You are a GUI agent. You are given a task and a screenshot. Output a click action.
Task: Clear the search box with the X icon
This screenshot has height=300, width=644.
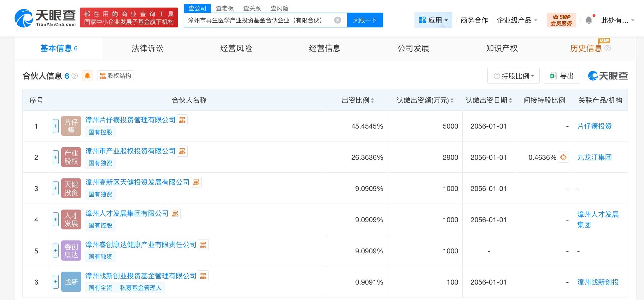tap(337, 20)
